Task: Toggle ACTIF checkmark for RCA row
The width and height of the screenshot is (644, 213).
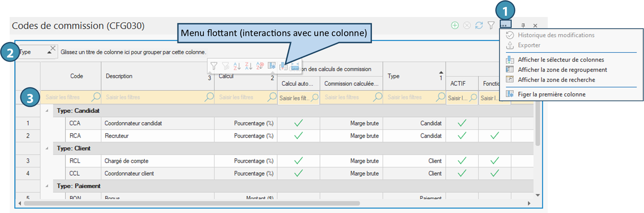Action: click(x=462, y=136)
